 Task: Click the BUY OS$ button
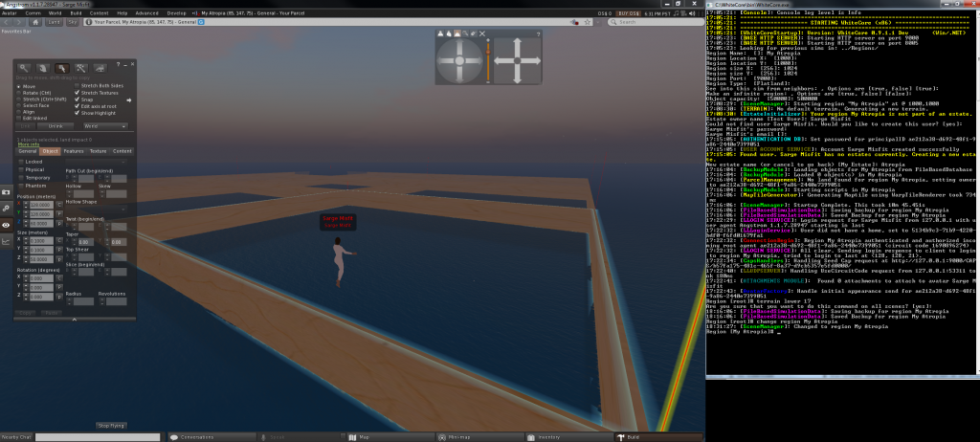click(628, 13)
